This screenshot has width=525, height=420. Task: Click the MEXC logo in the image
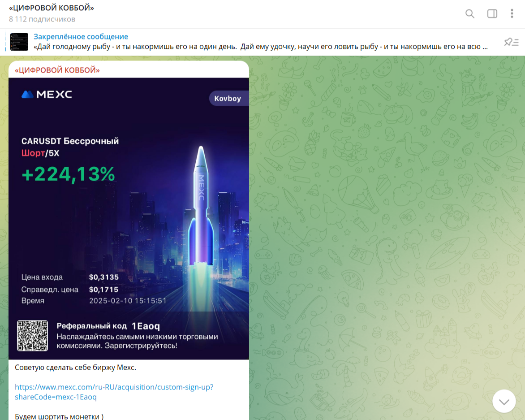point(47,95)
